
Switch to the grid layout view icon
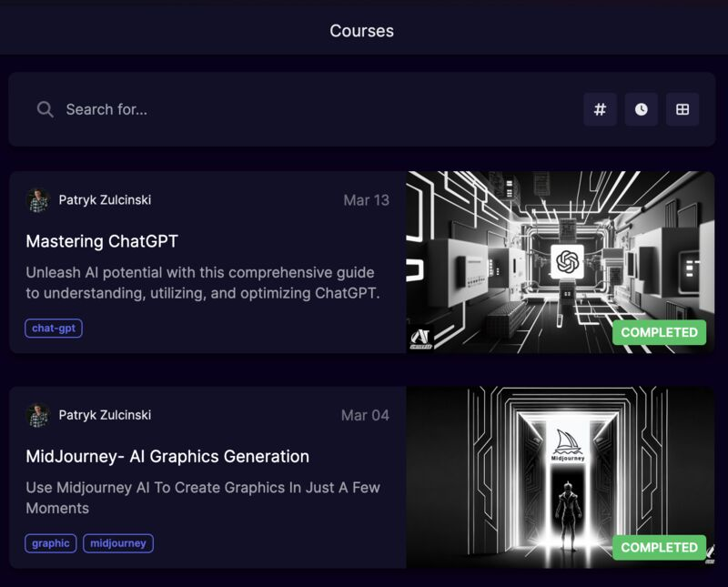click(682, 109)
